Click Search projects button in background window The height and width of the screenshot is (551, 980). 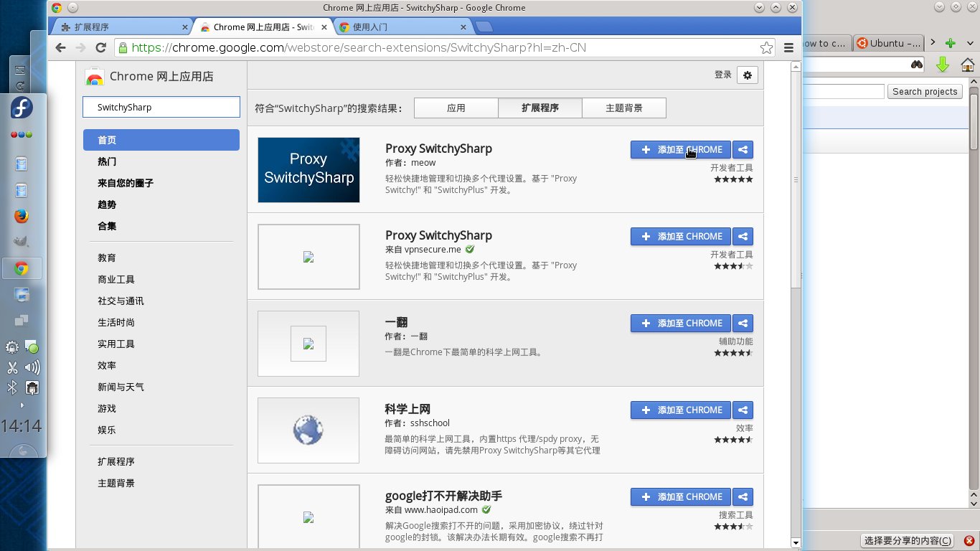click(925, 91)
